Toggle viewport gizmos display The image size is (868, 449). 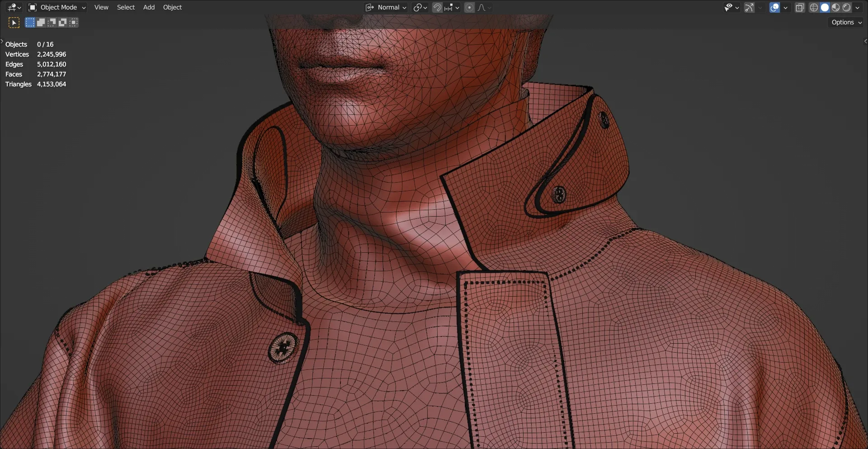tap(749, 7)
